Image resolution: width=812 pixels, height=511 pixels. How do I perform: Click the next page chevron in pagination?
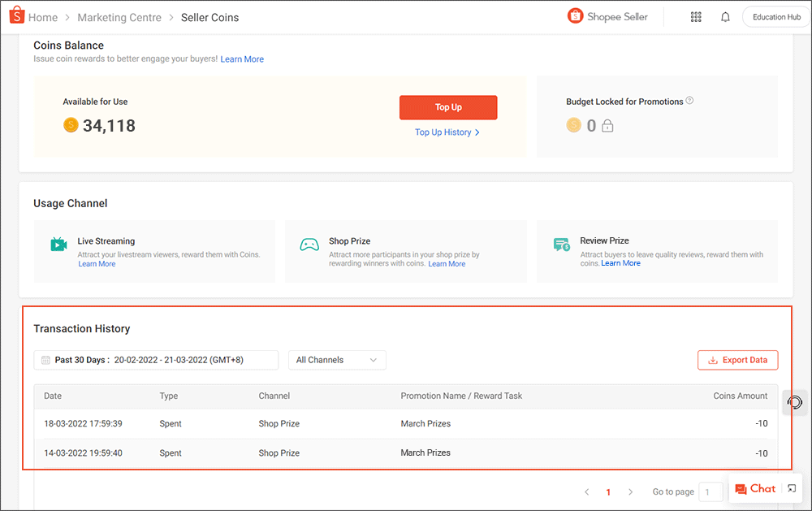631,492
